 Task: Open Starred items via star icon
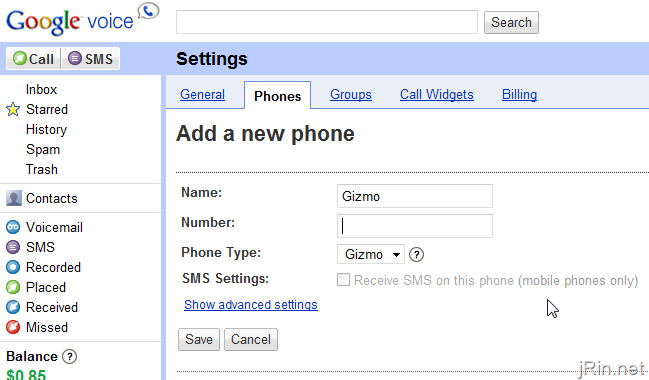(13, 109)
